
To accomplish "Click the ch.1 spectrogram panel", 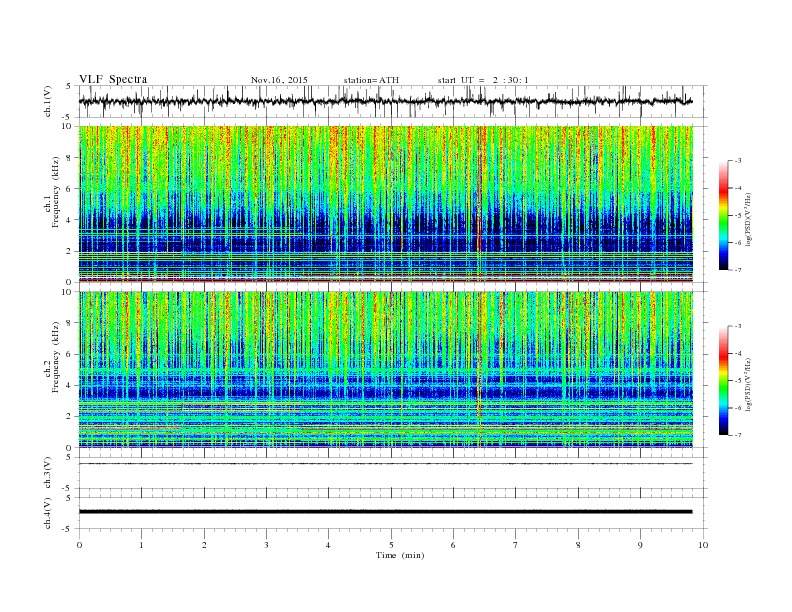I will pyautogui.click(x=386, y=204).
